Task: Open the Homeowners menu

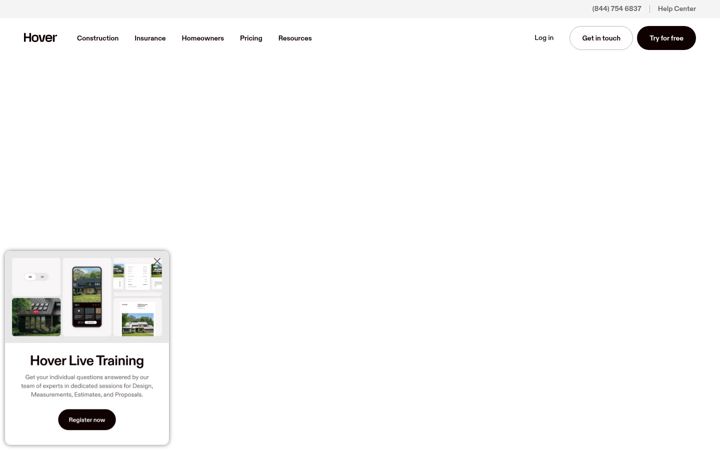Action: tap(202, 38)
